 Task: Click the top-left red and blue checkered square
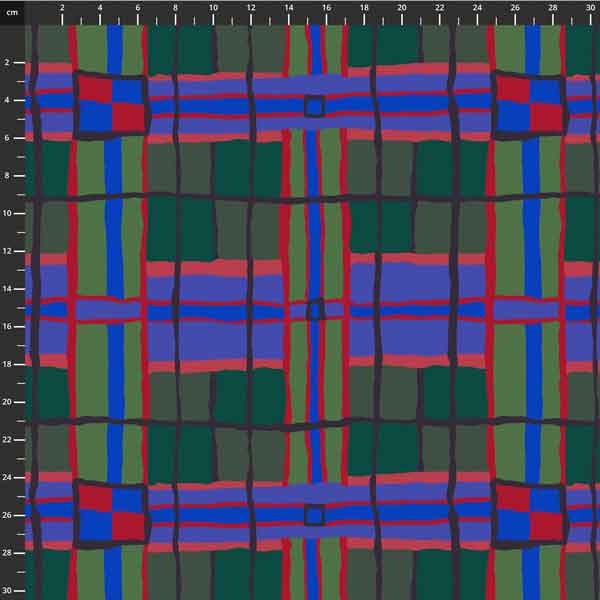[111, 104]
